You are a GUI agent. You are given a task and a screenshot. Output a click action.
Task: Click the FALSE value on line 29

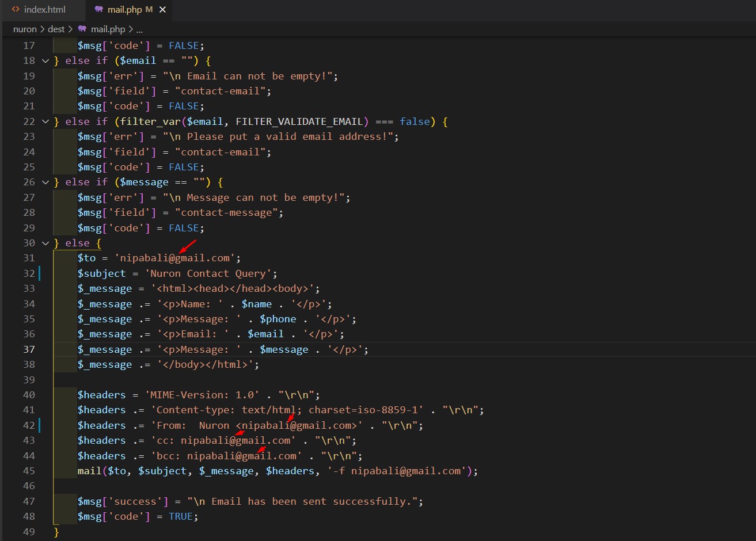pyautogui.click(x=184, y=228)
